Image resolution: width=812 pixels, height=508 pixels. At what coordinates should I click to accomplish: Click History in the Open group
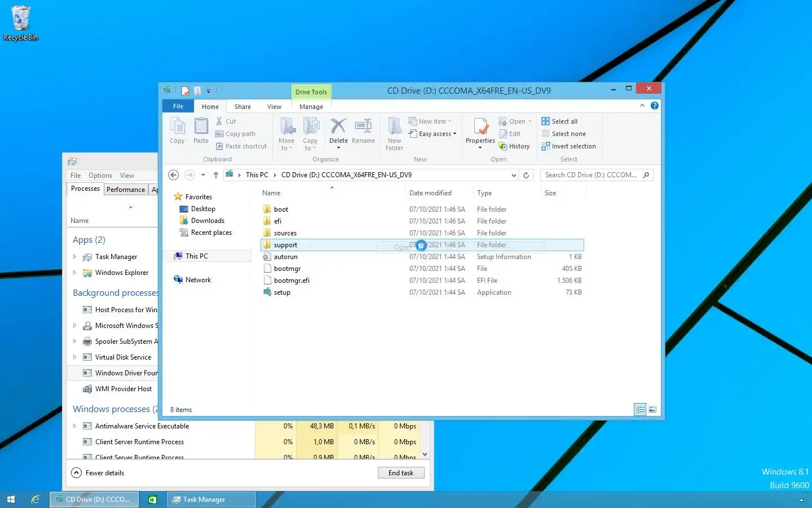coord(514,146)
